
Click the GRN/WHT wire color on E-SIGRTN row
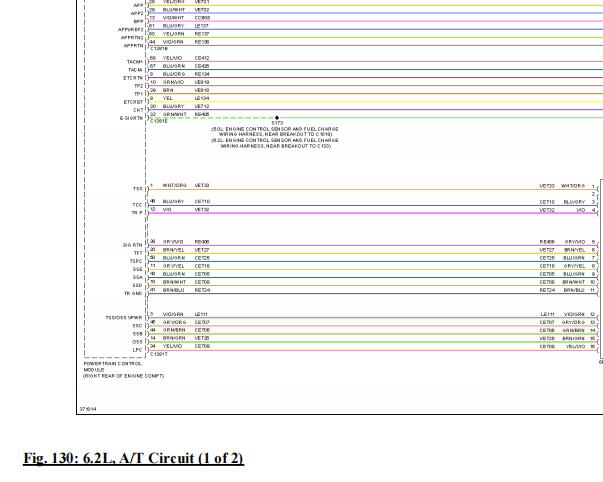click(x=175, y=114)
